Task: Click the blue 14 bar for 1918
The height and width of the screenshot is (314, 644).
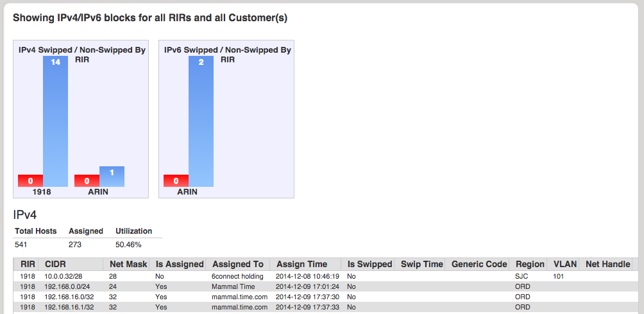Action: pos(55,121)
